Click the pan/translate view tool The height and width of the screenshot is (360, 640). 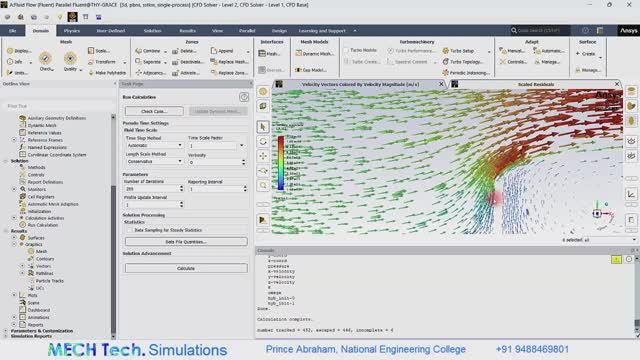pyautogui.click(x=263, y=156)
